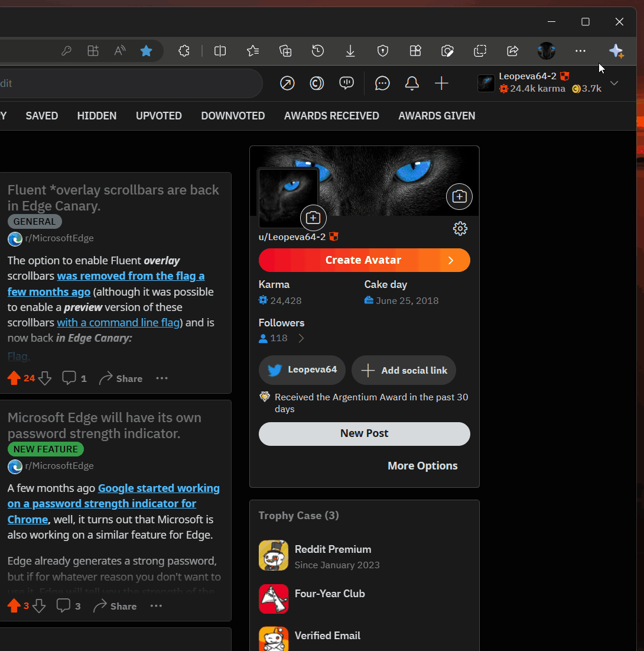The image size is (644, 651).
Task: Expand More Options in profile card
Action: (422, 466)
